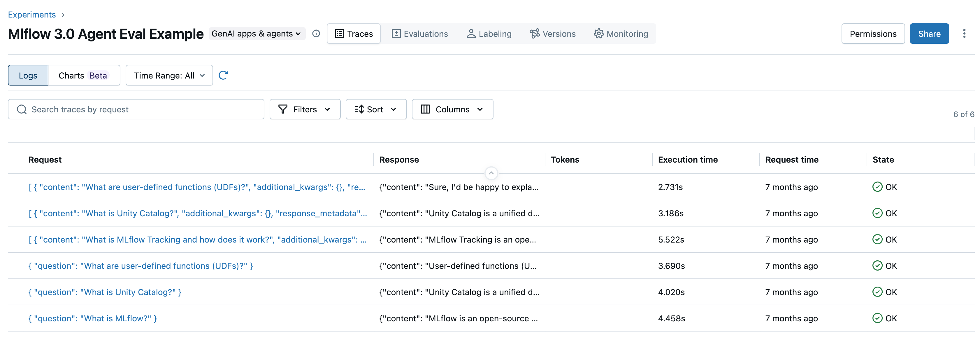980x345 pixels.
Task: Click the magnifier icon in search box
Action: click(x=22, y=109)
